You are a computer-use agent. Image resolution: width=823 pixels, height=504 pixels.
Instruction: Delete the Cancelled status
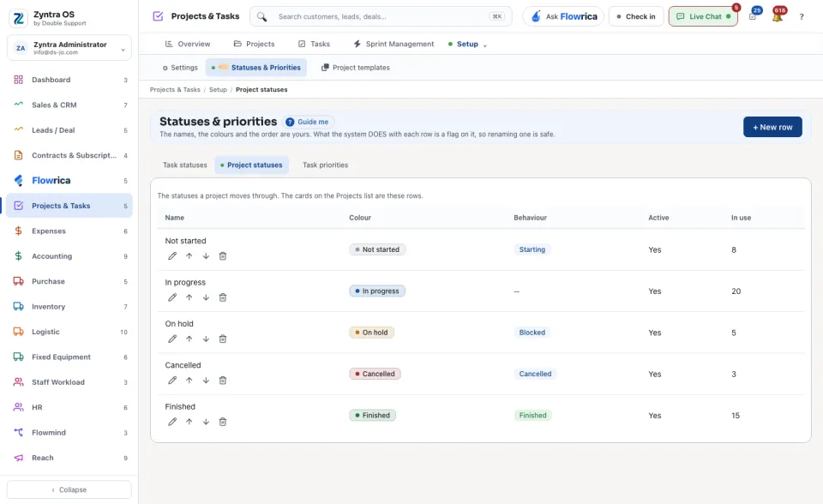[x=223, y=381]
